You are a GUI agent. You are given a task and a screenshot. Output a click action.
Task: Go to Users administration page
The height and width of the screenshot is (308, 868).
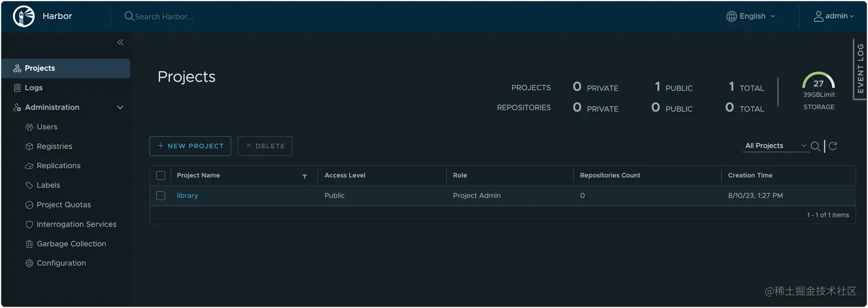pyautogui.click(x=47, y=127)
